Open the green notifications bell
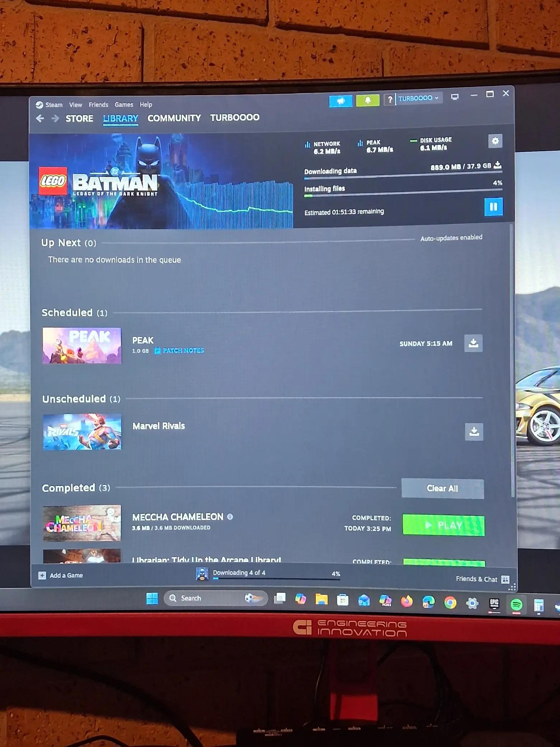 point(368,101)
